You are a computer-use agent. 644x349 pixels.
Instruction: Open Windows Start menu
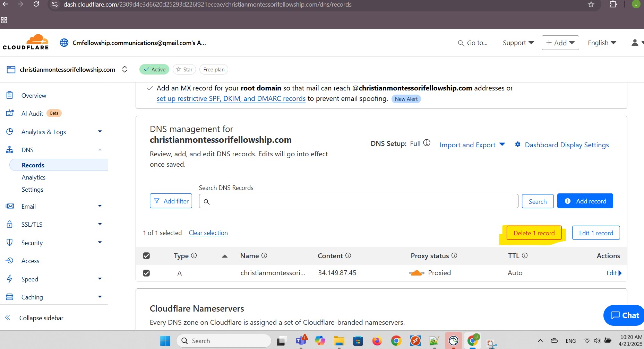(165, 341)
